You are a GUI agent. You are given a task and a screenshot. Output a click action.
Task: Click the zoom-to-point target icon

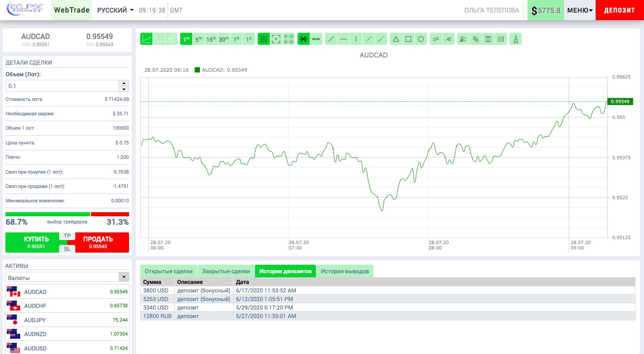[277, 39]
